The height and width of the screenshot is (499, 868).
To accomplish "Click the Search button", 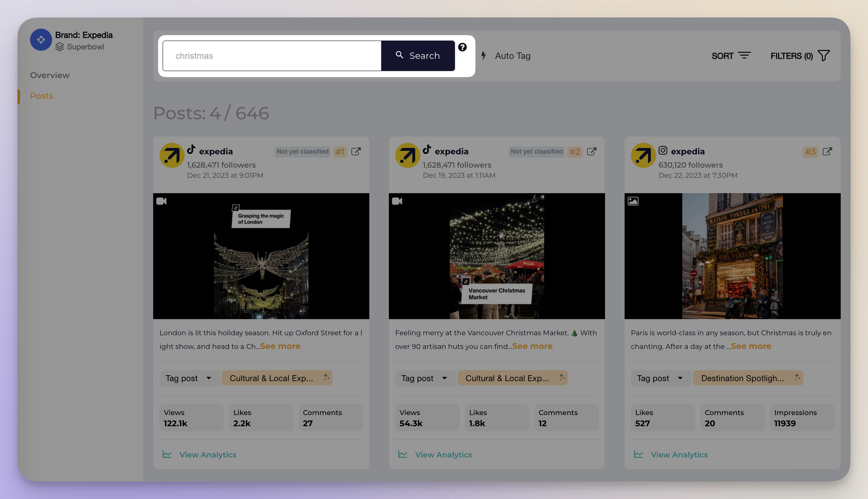I will [x=418, y=56].
